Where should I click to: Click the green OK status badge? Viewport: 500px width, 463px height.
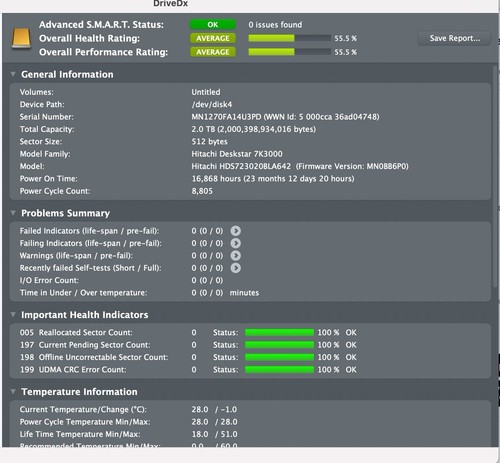[213, 25]
